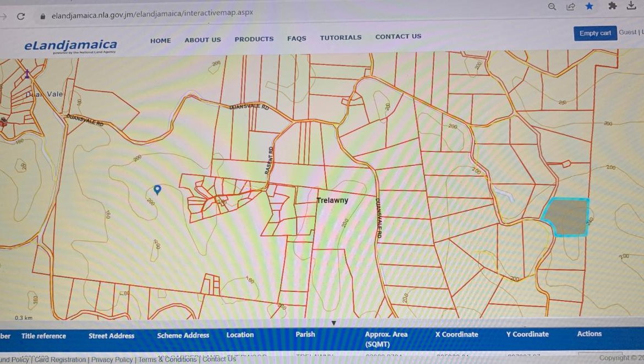
Task: Bookmark the page with the star icon
Action: [x=590, y=6]
